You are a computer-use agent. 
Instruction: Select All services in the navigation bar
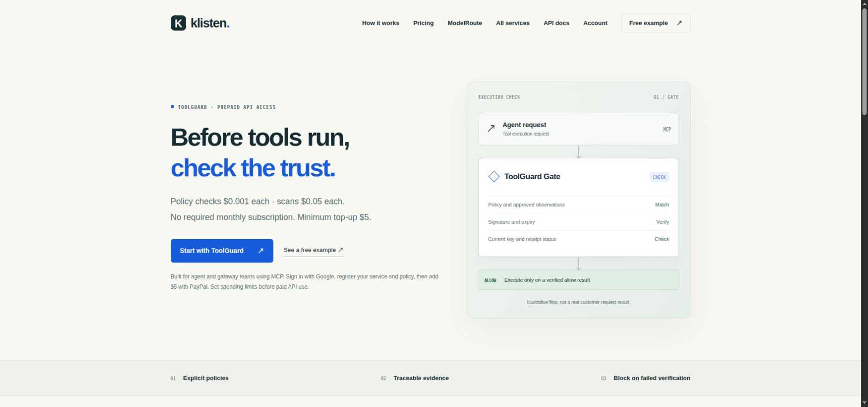coord(513,23)
